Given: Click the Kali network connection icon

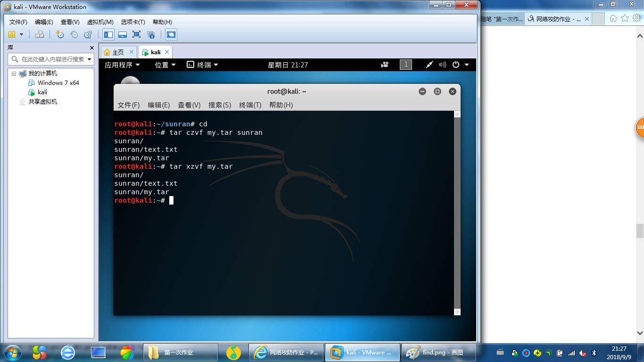Looking at the screenshot, I should point(429,65).
